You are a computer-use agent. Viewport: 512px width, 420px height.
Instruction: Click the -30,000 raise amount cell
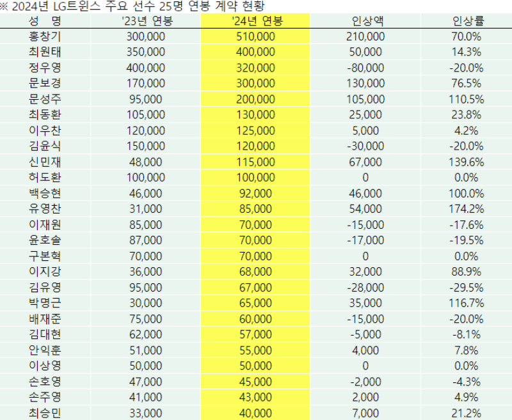(x=365, y=146)
